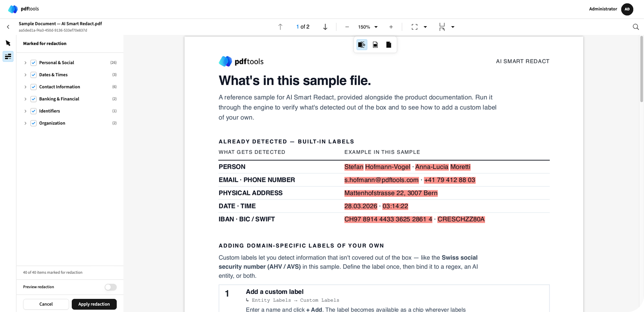The image size is (644, 312).
Task: Go back with the left chevron arrow
Action: (x=8, y=27)
